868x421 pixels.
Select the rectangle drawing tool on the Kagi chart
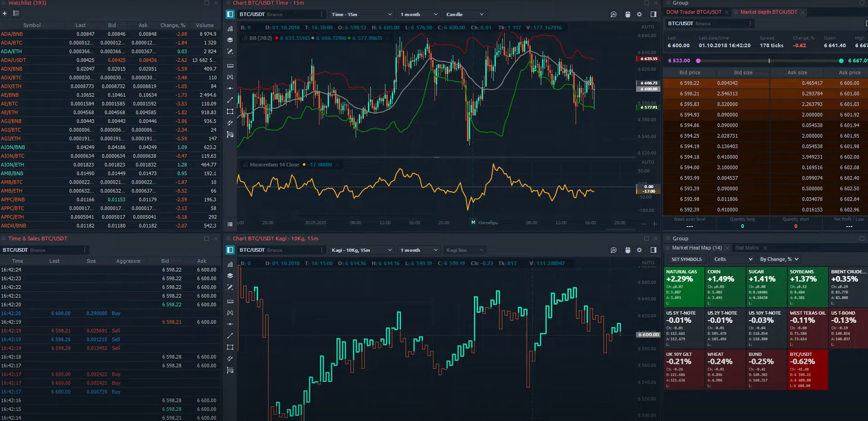[x=230, y=347]
